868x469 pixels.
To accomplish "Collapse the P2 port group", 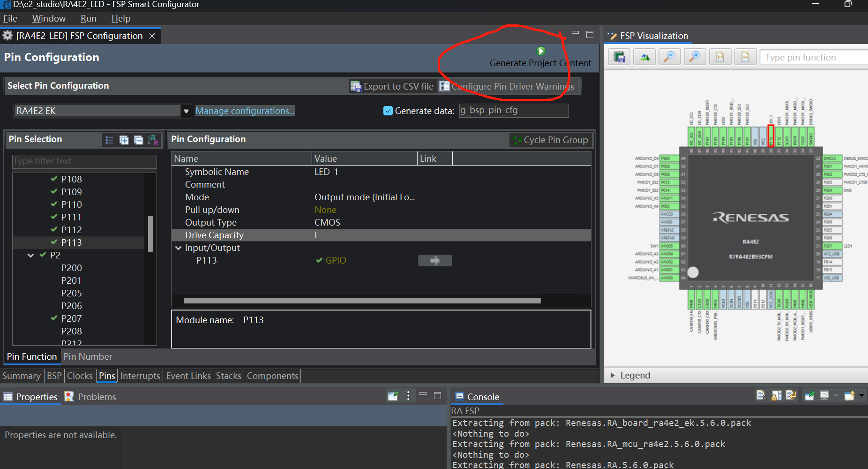I will (x=31, y=256).
